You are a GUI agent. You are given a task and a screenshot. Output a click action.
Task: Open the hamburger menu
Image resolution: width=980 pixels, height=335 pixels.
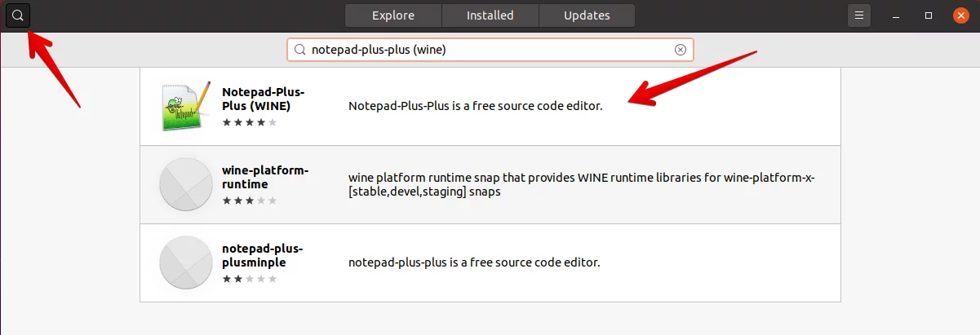click(858, 15)
